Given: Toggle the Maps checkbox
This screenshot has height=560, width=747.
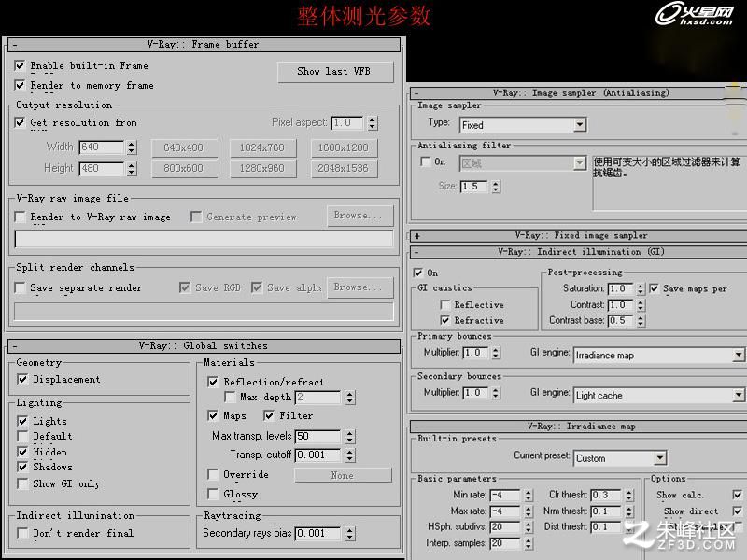Looking at the screenshot, I should pos(213,415).
